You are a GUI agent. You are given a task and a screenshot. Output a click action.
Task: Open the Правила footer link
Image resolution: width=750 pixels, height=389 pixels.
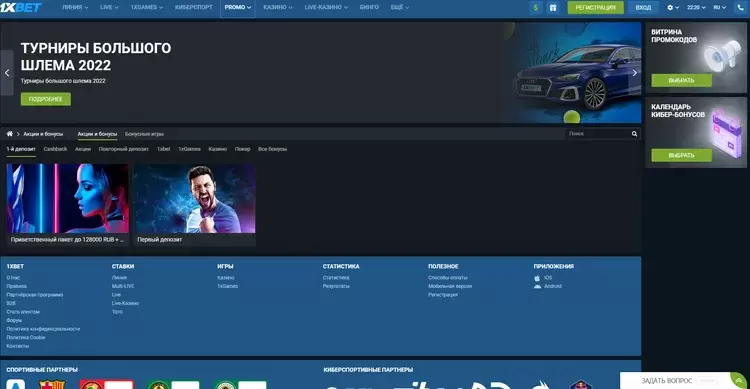pos(17,286)
